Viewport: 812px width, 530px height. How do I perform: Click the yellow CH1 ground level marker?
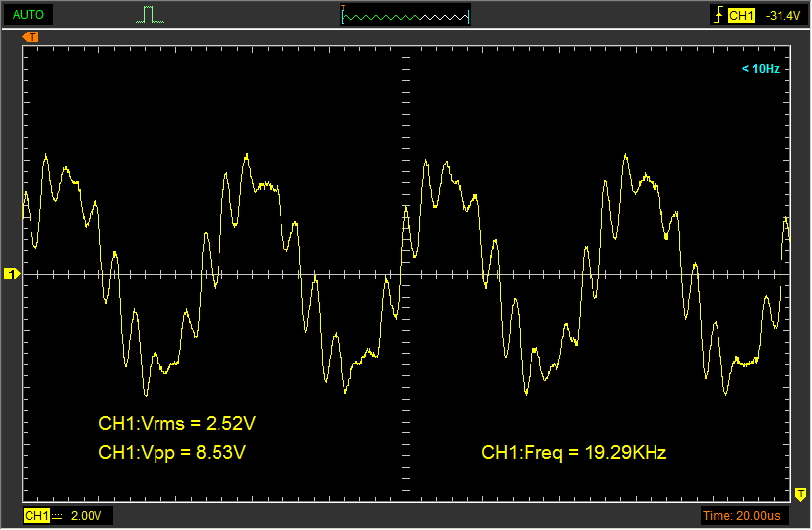(x=12, y=274)
